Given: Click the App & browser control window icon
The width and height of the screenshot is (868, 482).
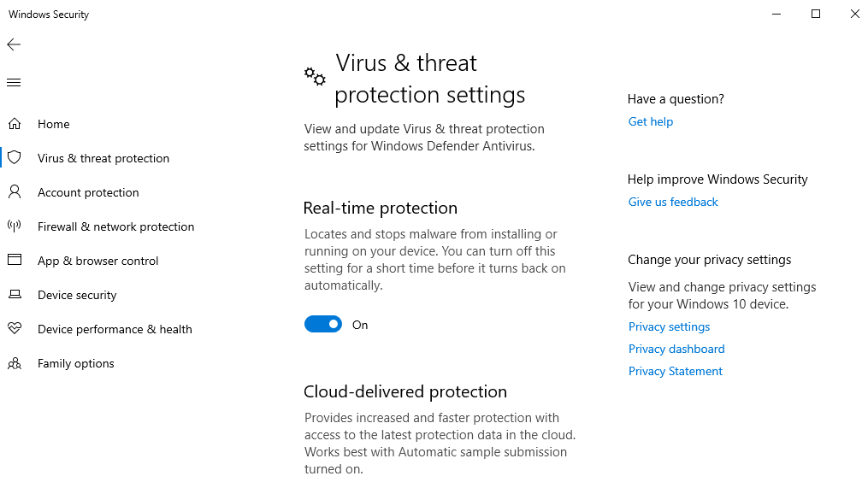Looking at the screenshot, I should pos(15,261).
